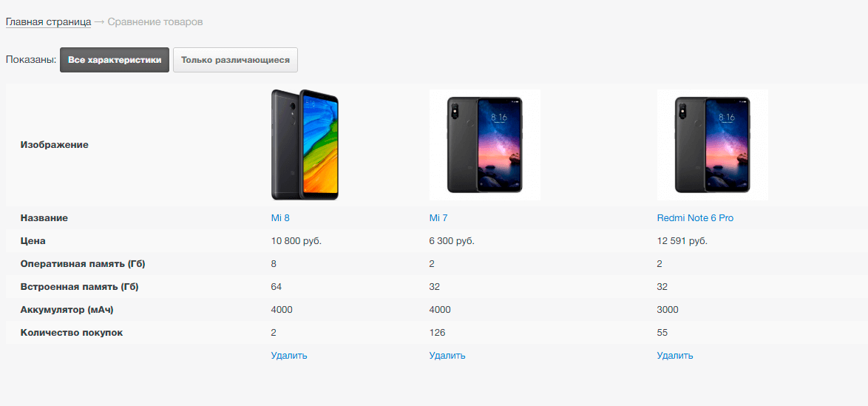Remove Mi 8 using its "Удалить" link
The image size is (868, 406).
click(289, 356)
